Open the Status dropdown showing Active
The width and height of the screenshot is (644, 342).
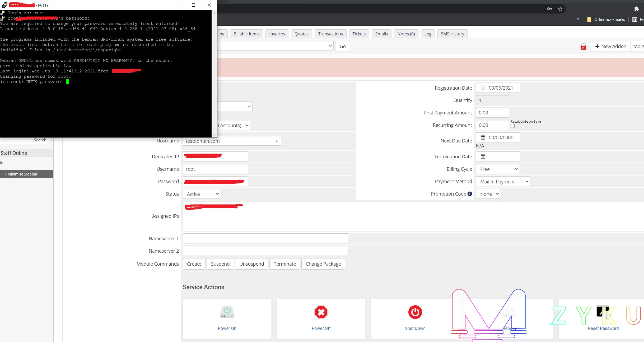click(x=202, y=194)
